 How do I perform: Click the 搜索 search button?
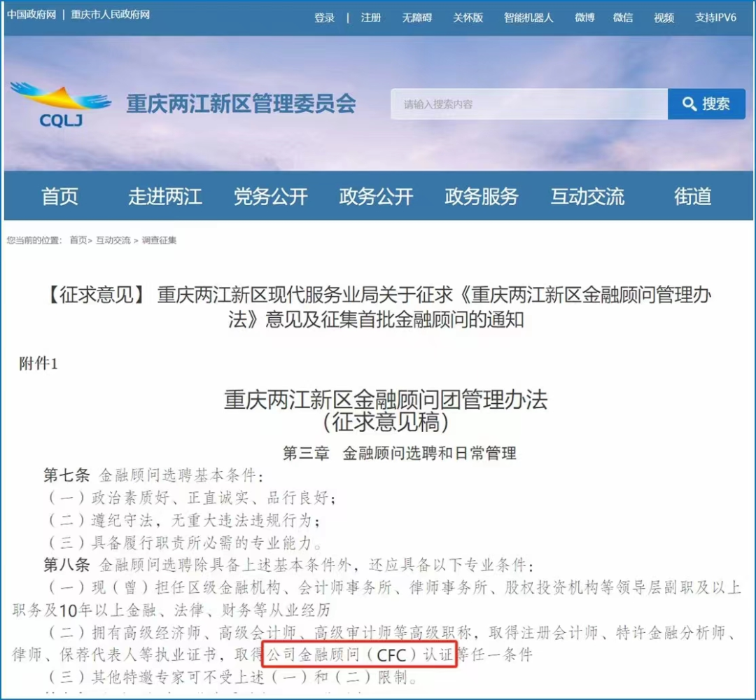tap(706, 104)
